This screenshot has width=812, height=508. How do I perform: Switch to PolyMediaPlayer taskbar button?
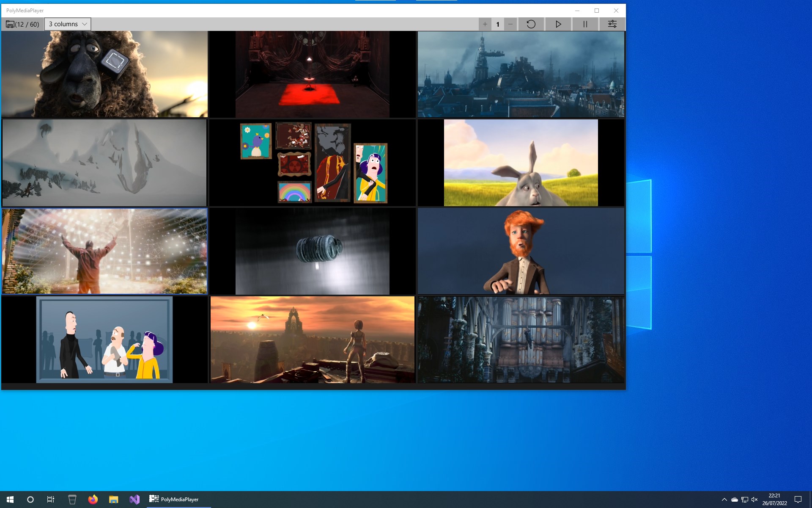(178, 500)
